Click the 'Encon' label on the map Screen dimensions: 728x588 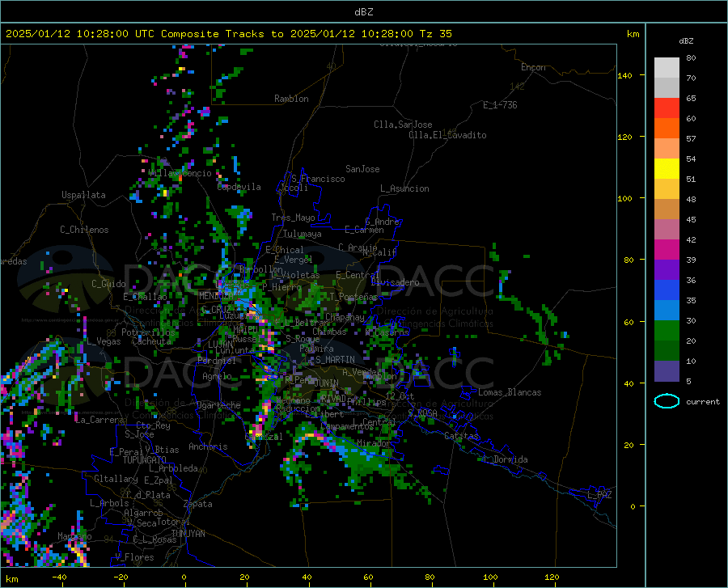(533, 67)
